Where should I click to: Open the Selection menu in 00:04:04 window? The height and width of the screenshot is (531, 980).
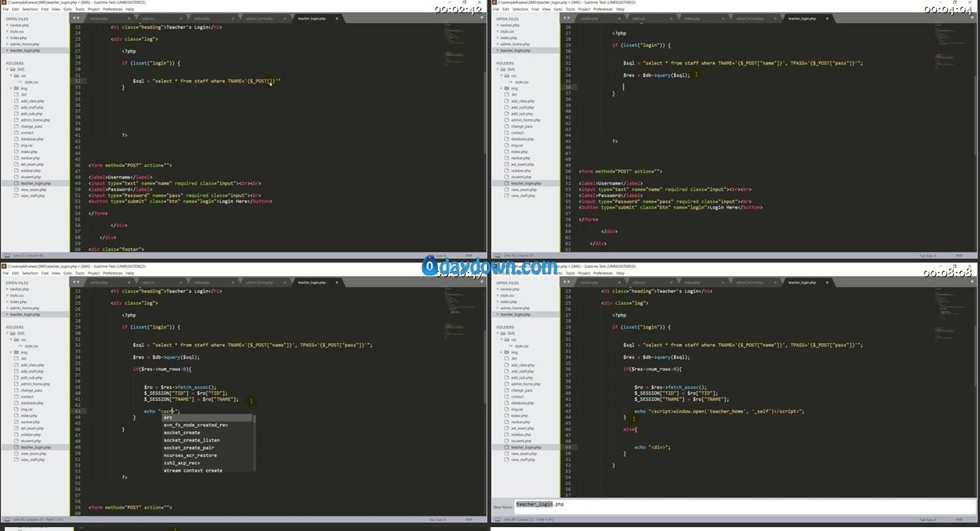tap(520, 9)
